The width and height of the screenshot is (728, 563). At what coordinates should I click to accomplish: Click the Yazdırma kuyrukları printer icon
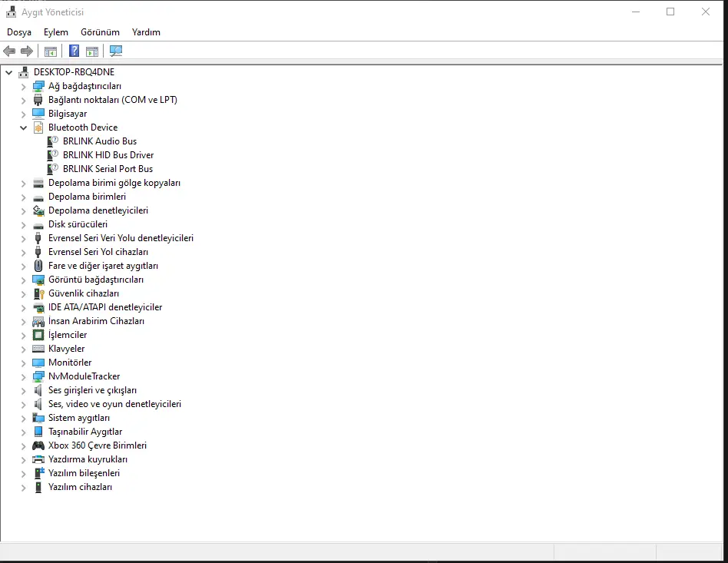38,459
